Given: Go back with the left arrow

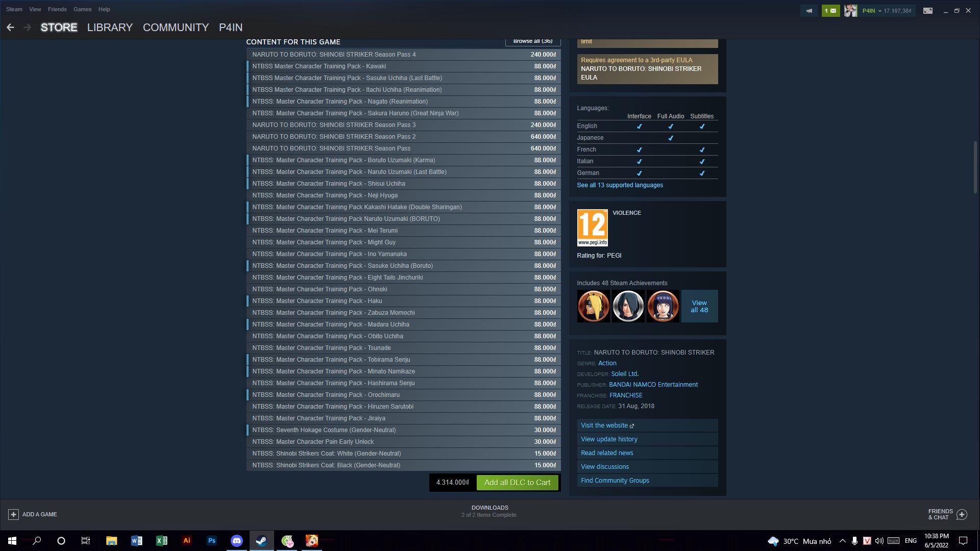Looking at the screenshot, I should (10, 28).
